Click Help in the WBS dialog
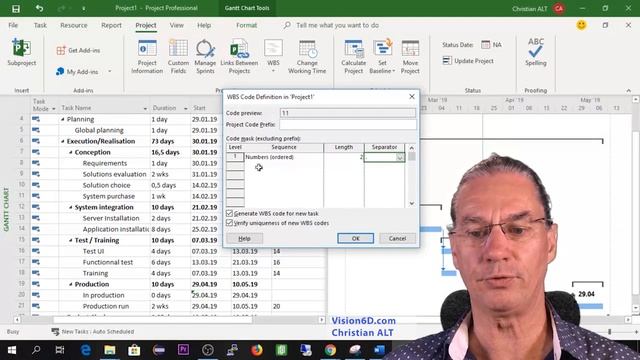Image resolution: width=640 pixels, height=360 pixels. [x=244, y=238]
